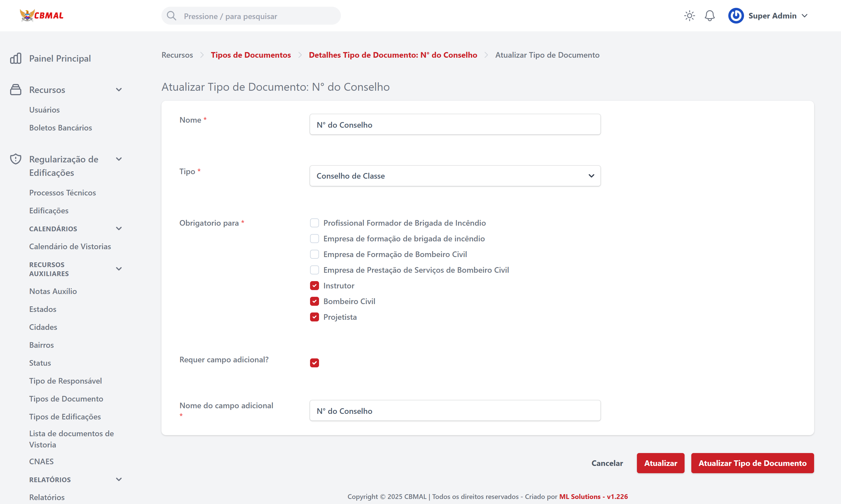The image size is (841, 504).
Task: Open the notifications bell
Action: click(x=710, y=16)
